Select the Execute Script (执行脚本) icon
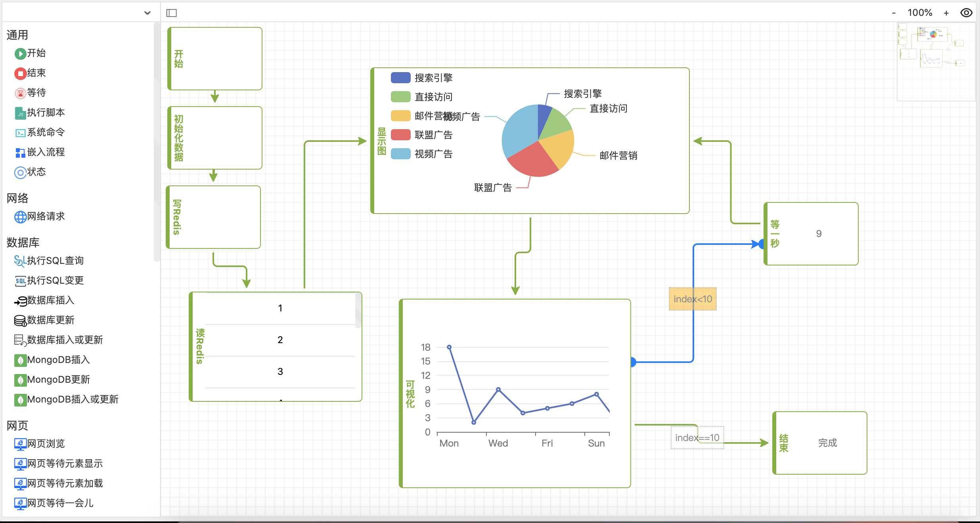Viewport: 980px width, 523px height. 20,113
